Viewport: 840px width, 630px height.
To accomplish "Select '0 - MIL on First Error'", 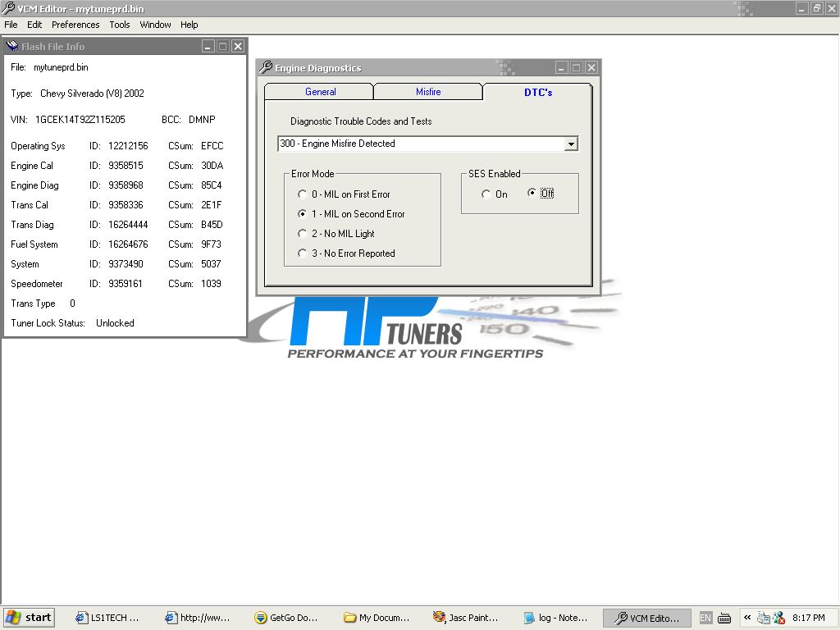I will click(x=303, y=194).
